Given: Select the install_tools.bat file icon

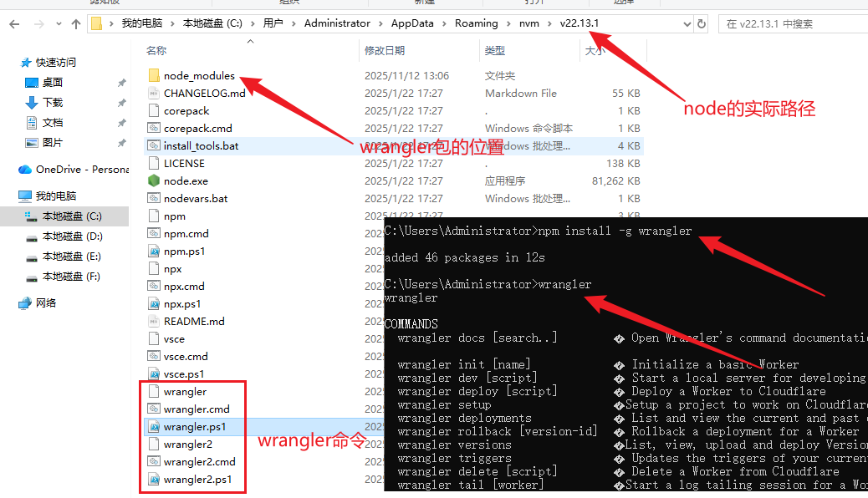Looking at the screenshot, I should pyautogui.click(x=154, y=145).
